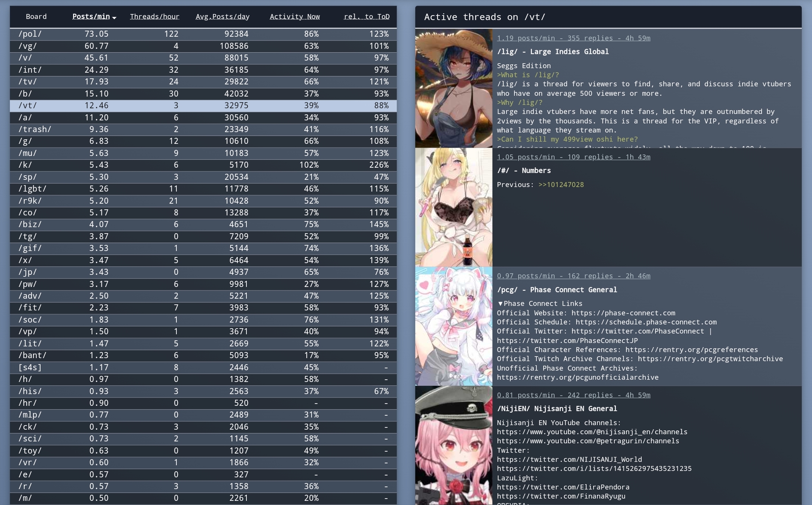Open the /#/ Numbers thread thumbnail

(x=454, y=207)
